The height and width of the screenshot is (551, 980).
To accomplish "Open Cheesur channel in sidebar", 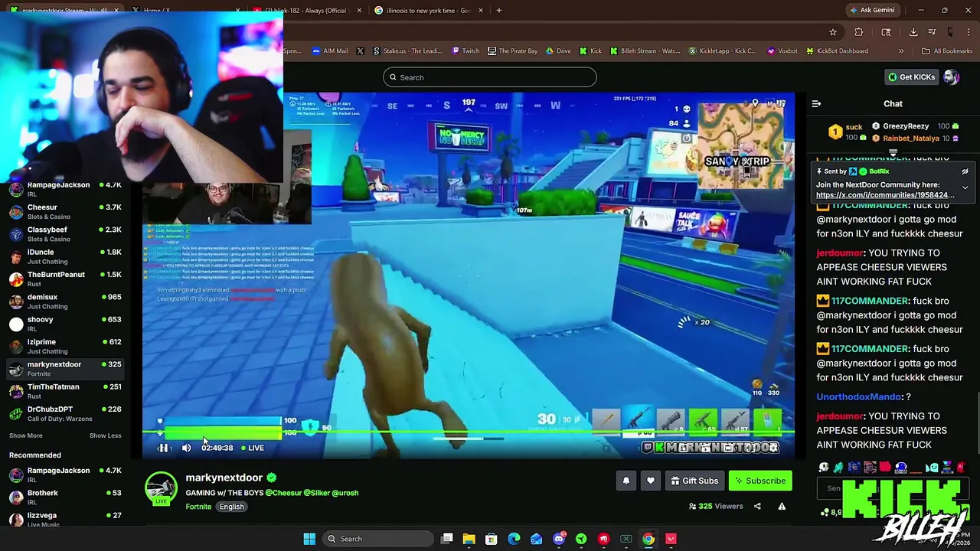I will (x=65, y=212).
